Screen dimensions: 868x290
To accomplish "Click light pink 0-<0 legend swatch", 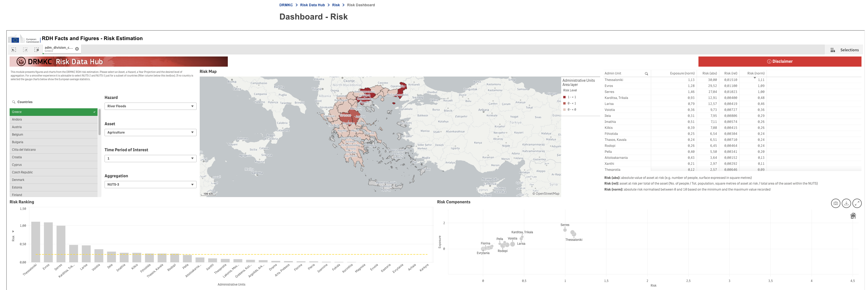I will pos(564,110).
